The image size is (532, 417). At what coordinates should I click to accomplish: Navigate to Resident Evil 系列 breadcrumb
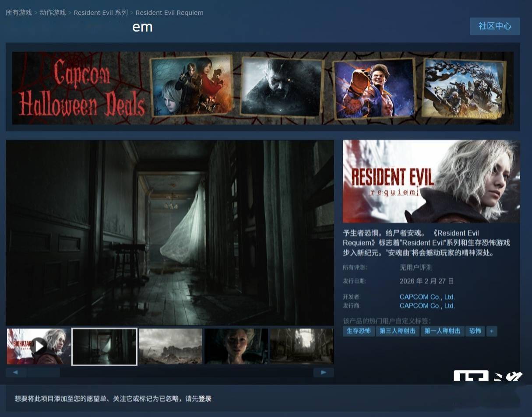coord(101,13)
